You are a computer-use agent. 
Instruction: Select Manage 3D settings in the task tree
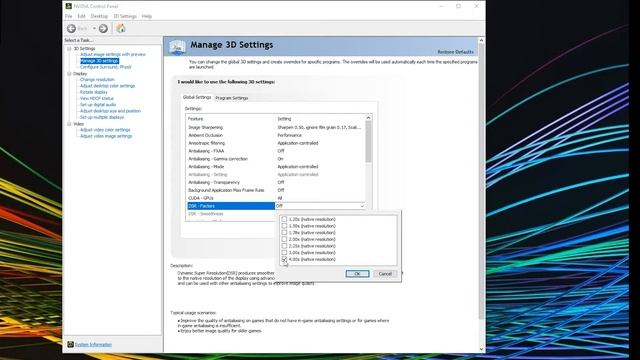(100, 61)
